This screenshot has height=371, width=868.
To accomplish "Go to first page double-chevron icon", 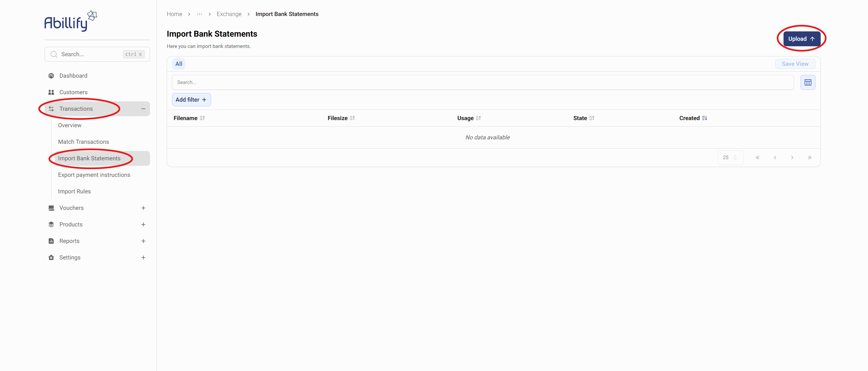I will (757, 158).
